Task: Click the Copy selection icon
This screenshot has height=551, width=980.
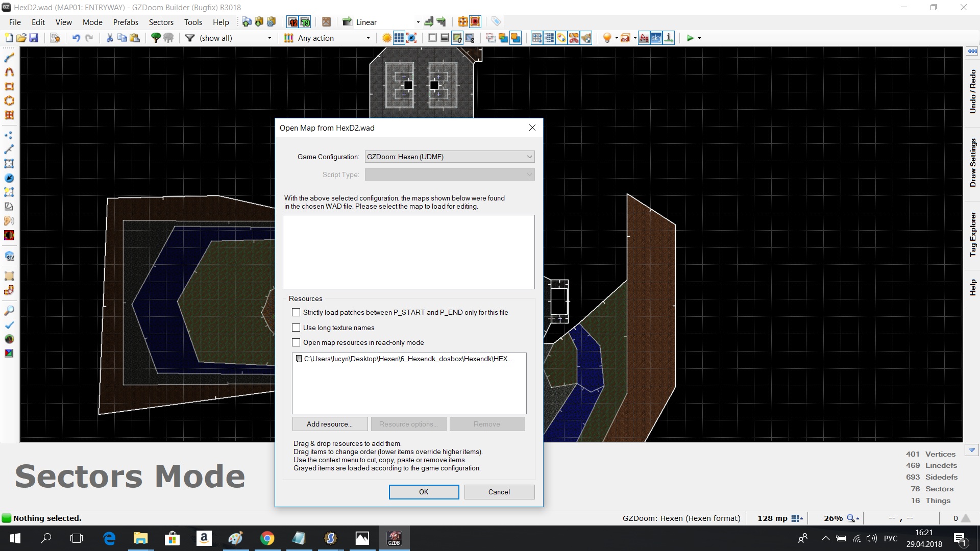Action: point(122,38)
